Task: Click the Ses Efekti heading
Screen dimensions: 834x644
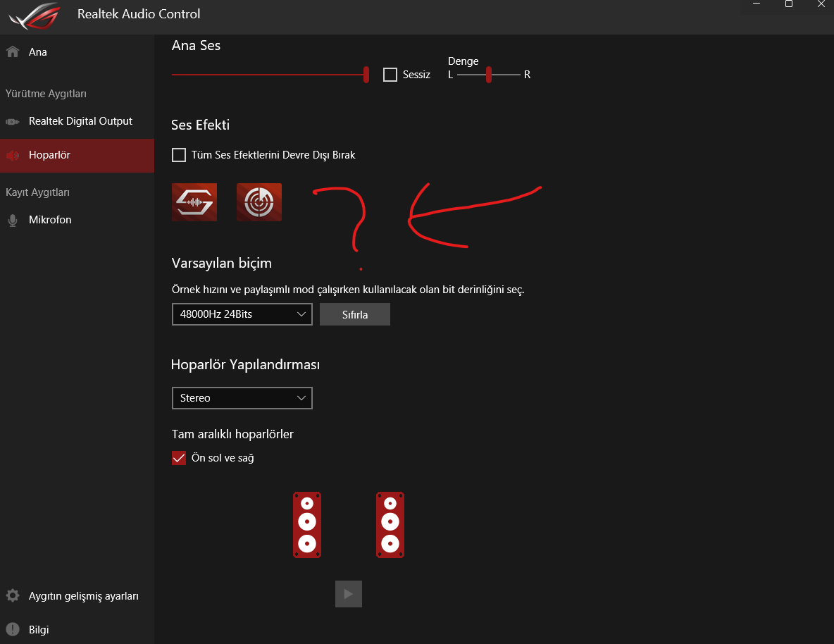Action: pos(200,125)
